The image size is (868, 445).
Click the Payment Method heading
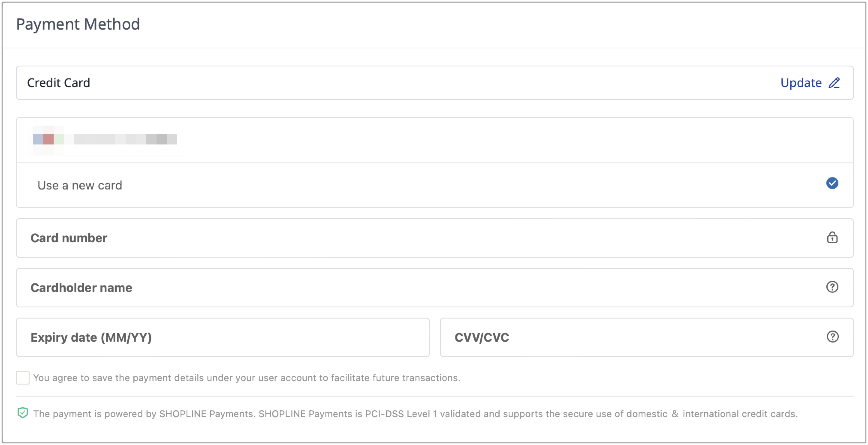click(78, 24)
